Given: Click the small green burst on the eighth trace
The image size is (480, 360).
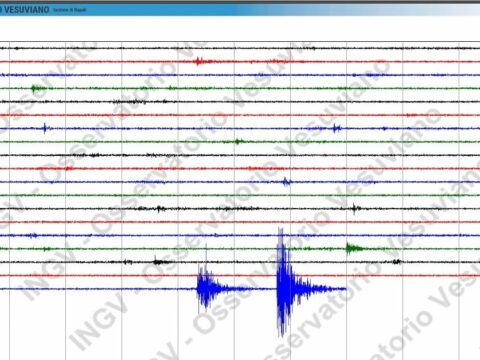Looking at the screenshot, I should click(237, 142).
